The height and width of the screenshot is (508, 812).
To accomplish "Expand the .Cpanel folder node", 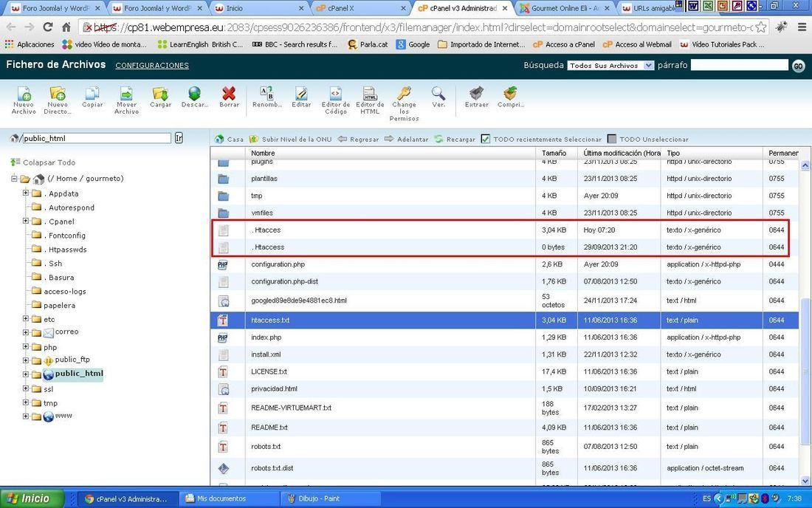I will click(25, 221).
